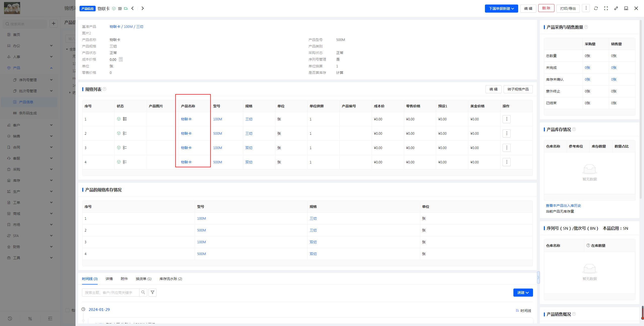Go to the previous record arrow
This screenshot has height=326, width=644.
tap(133, 8)
